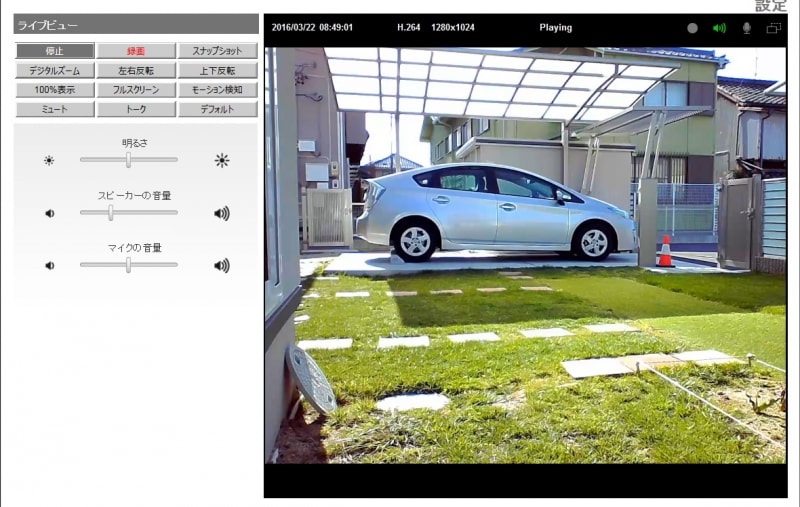Click the live camera video feed
The image size is (800, 507).
pos(525,255)
